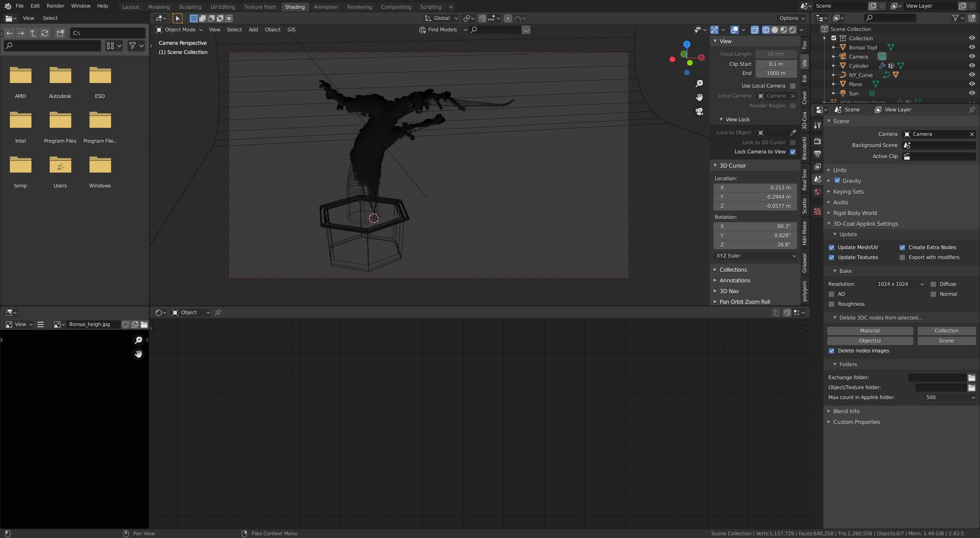
Task: Toggle X-ray viewport display
Action: (x=755, y=30)
